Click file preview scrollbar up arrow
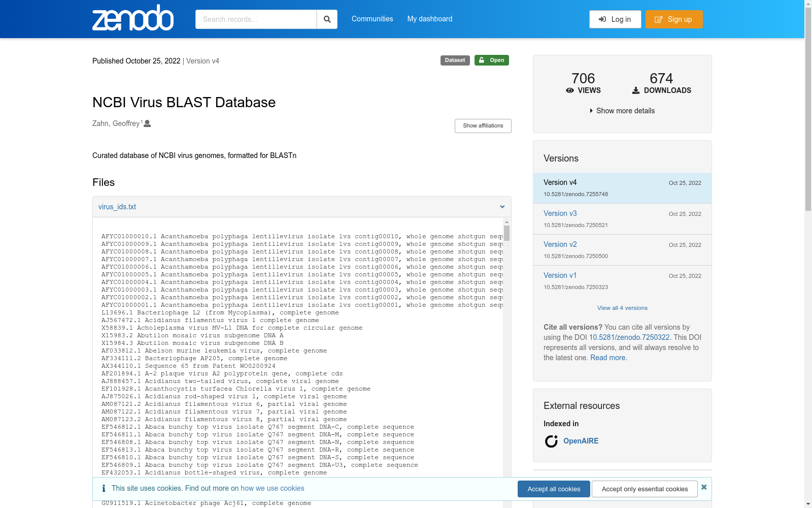Viewport: 812px width, 508px height. pos(506,222)
